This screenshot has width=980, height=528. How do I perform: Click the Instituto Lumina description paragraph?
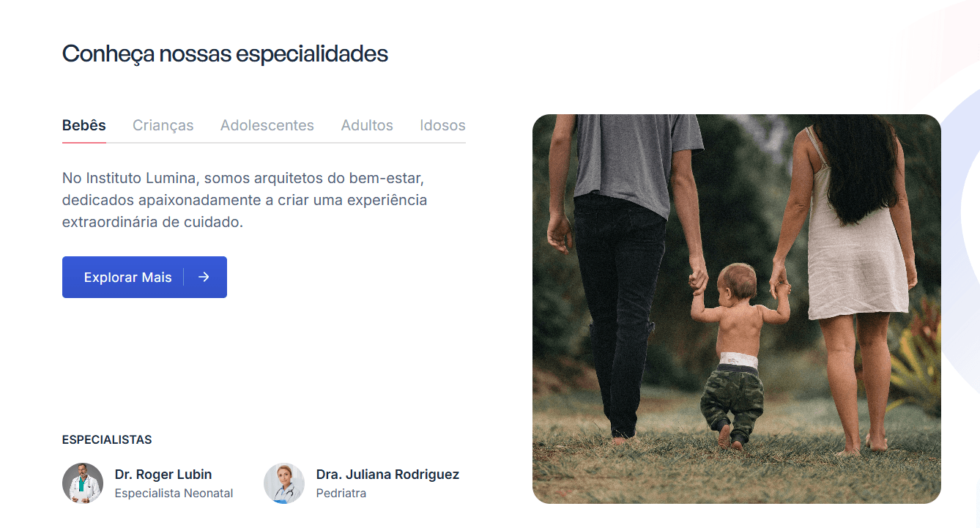click(245, 200)
